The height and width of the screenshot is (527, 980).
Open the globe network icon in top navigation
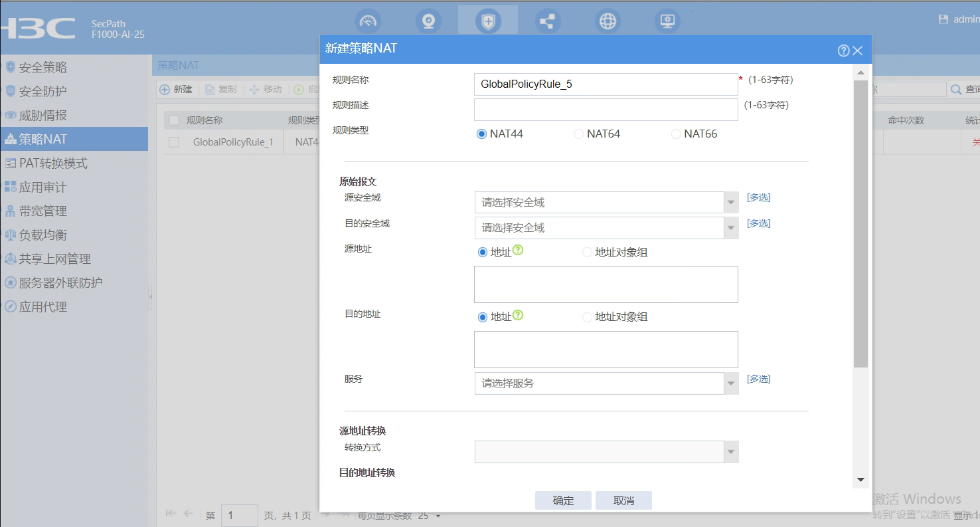point(608,21)
